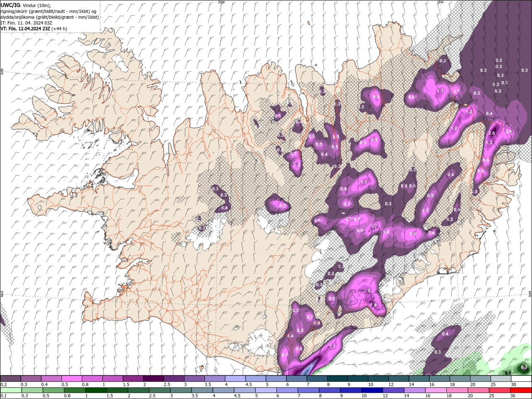Select the IT: Fim. 11. 04. 2024 03Z line
This screenshot has height=399, width=532.
pyautogui.click(x=26, y=23)
